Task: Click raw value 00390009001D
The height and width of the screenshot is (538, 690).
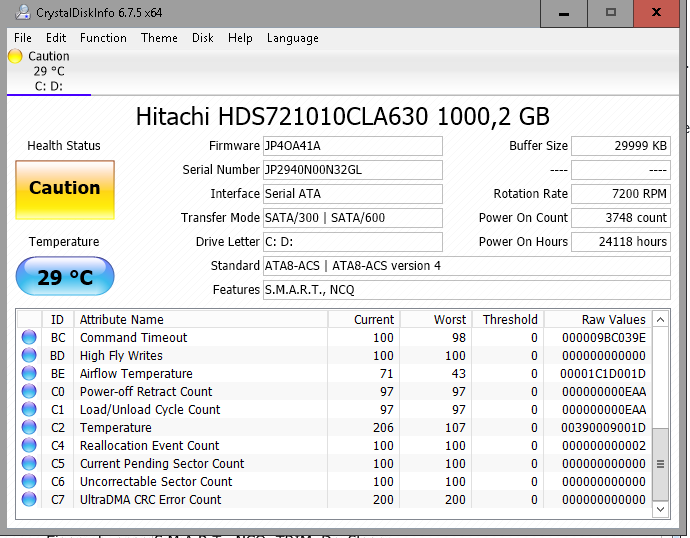Action: coord(603,428)
